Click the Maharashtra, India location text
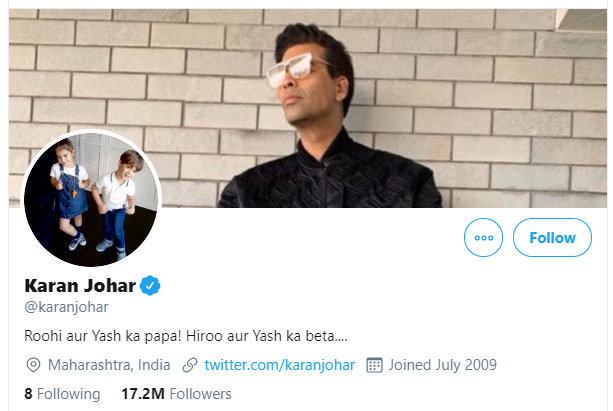 tap(109, 365)
